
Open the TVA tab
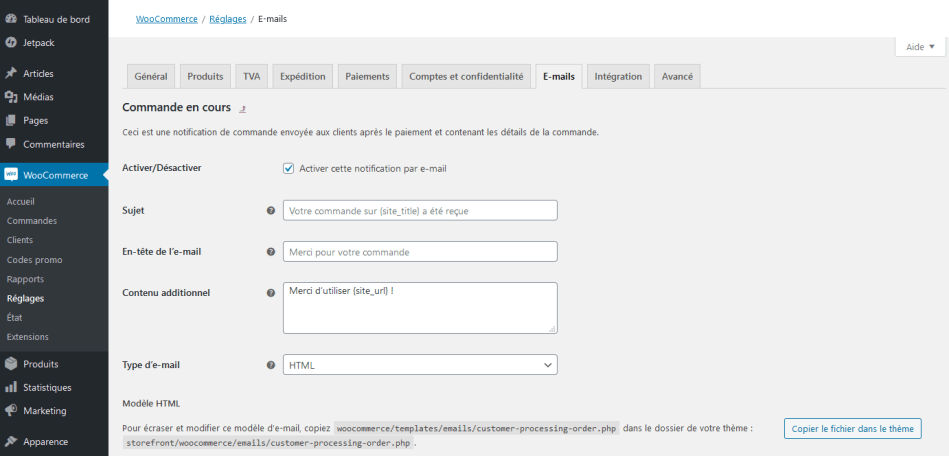[251, 76]
